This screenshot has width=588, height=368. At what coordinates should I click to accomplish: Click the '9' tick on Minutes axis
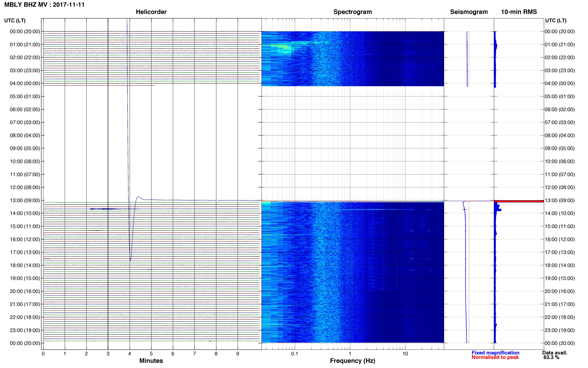238,354
